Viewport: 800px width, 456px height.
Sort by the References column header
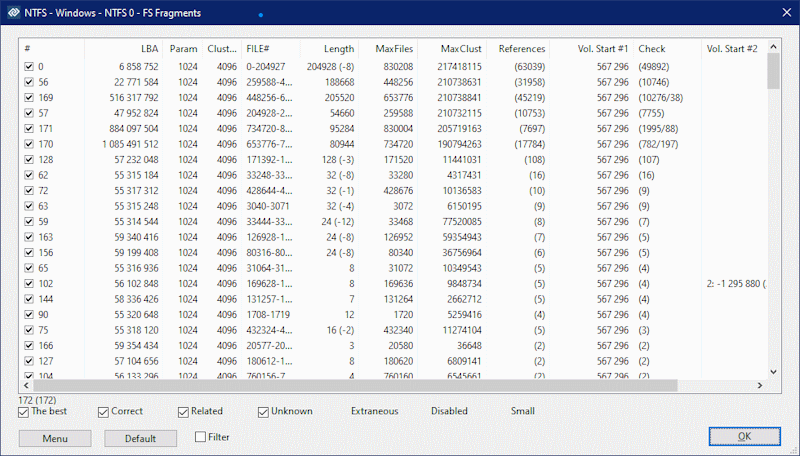pyautogui.click(x=517, y=49)
